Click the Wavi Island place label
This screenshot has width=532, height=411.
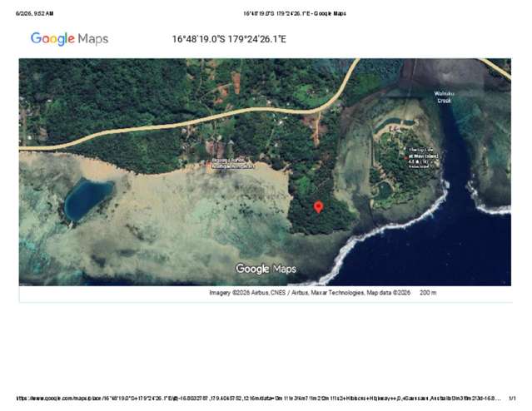click(424, 158)
